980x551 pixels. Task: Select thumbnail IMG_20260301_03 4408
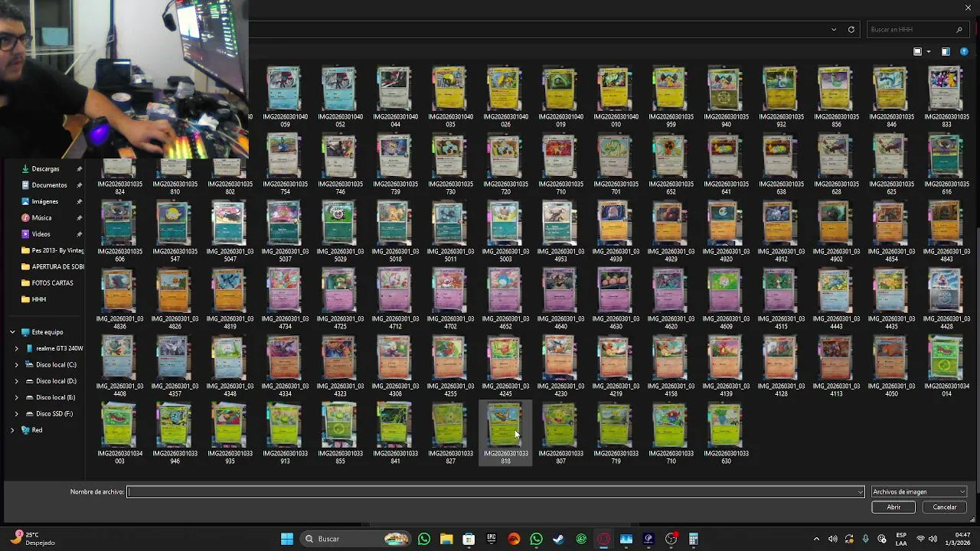pos(119,367)
